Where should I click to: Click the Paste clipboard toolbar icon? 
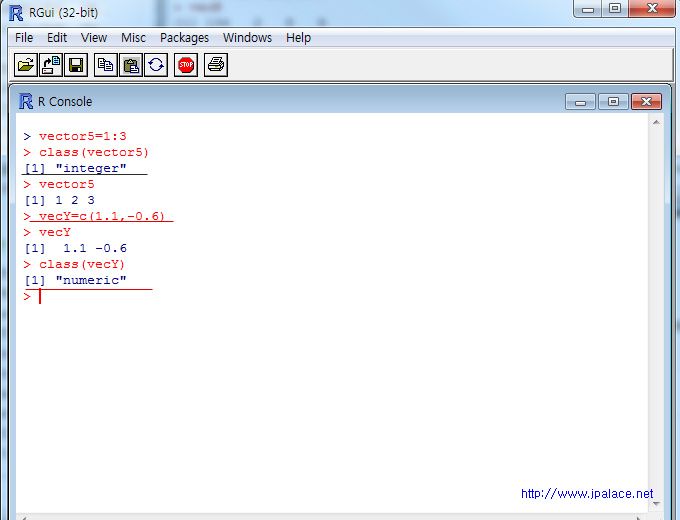[x=131, y=65]
